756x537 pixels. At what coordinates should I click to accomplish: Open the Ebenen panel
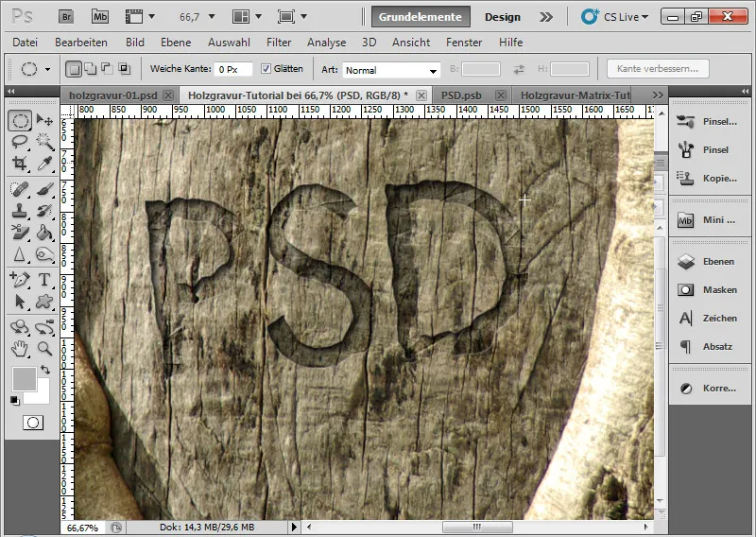tap(709, 262)
